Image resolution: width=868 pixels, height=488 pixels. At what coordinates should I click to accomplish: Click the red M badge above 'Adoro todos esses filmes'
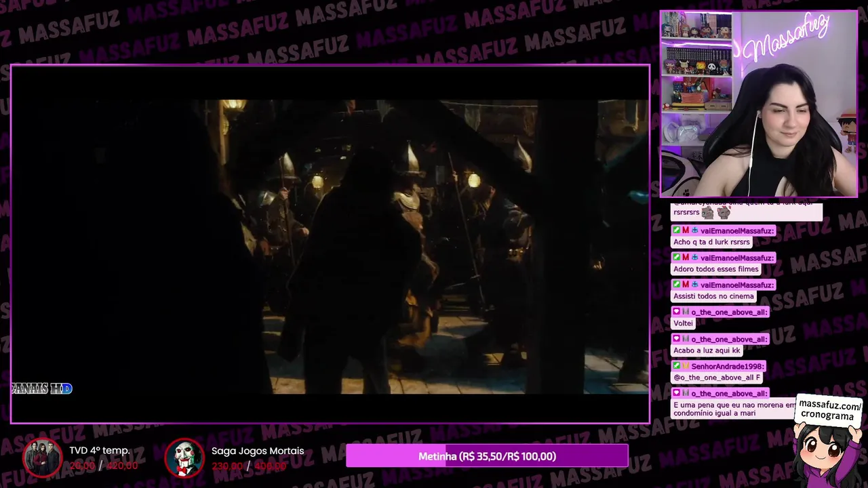click(686, 258)
